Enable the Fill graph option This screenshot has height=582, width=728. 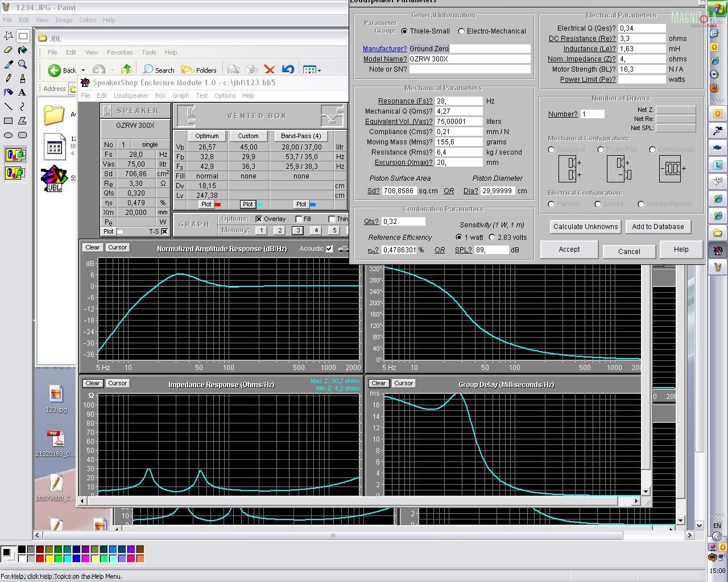(299, 219)
